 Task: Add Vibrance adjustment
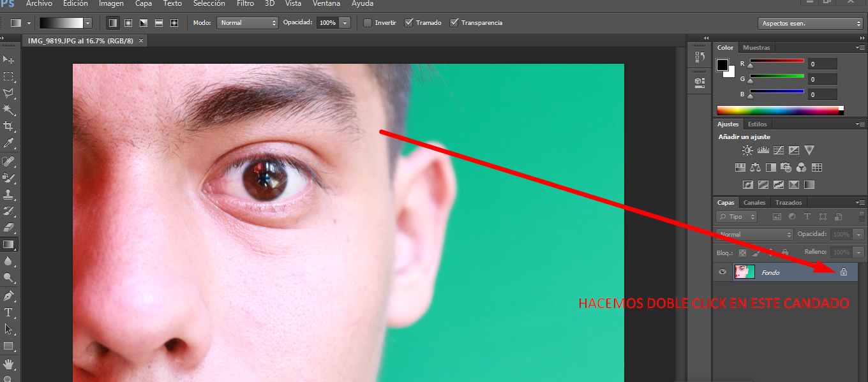tap(809, 151)
